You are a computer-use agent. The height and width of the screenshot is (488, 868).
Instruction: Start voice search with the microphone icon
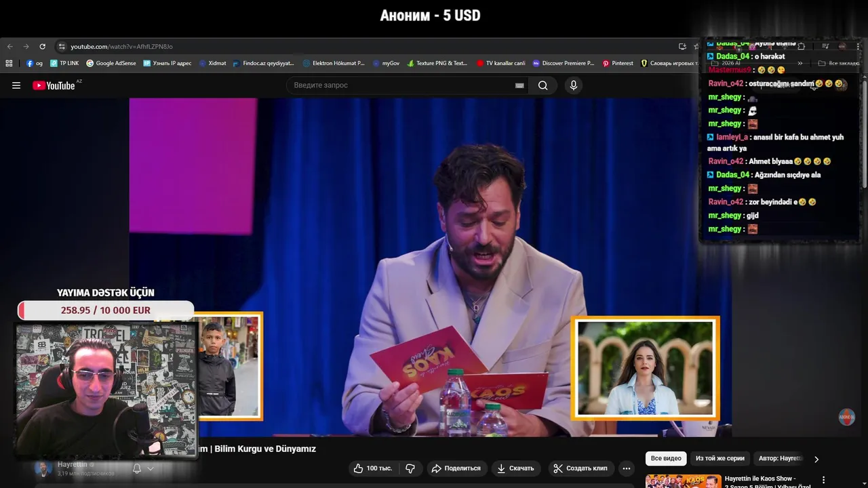(574, 85)
